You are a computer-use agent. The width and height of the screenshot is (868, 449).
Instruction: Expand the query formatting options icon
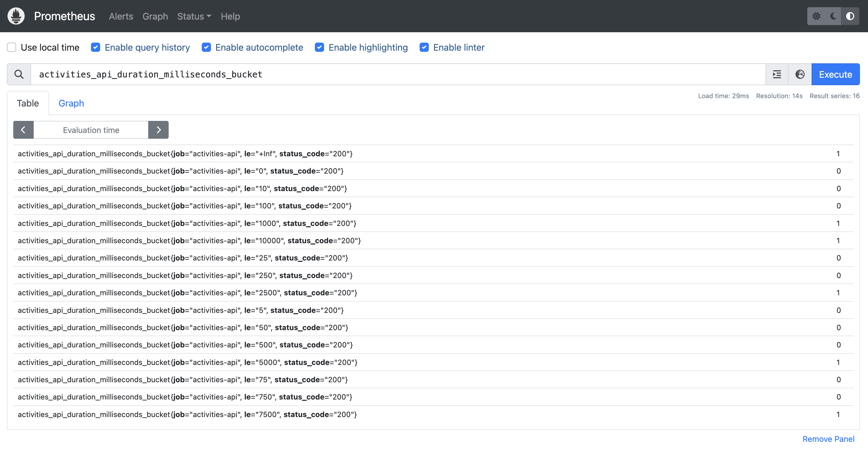tap(777, 74)
